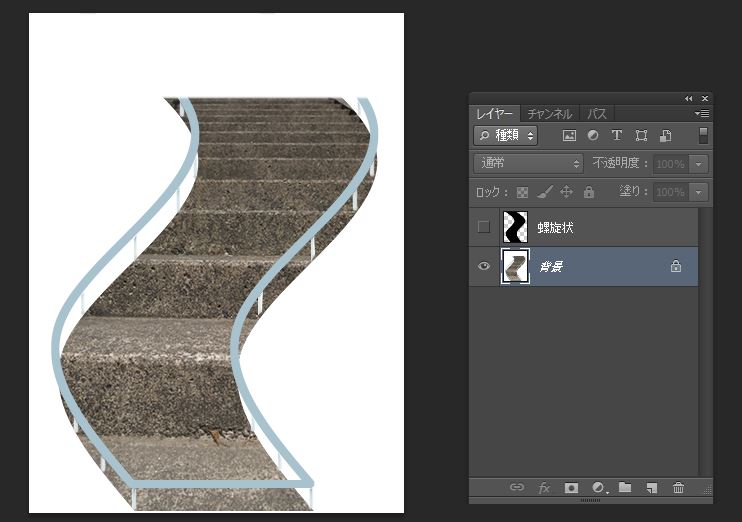Screen dimensions: 742x522
Task: Open the fx layer style menu
Action: [x=545, y=488]
